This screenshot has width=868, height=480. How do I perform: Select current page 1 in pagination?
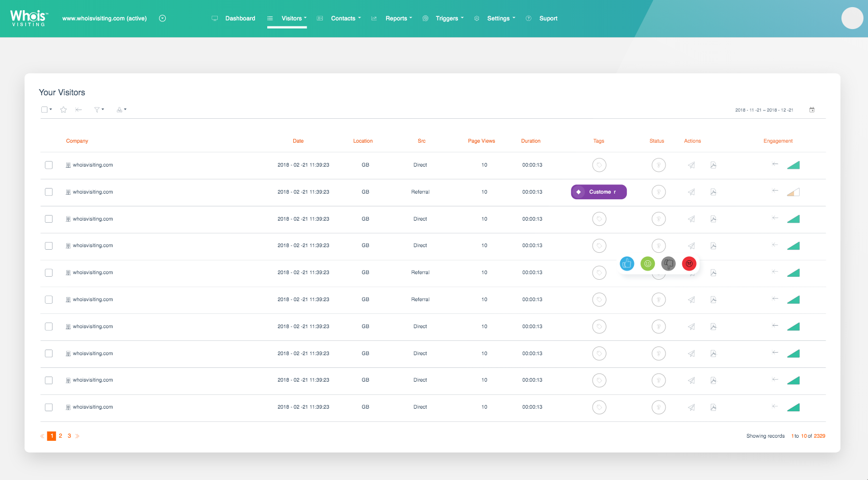click(52, 436)
